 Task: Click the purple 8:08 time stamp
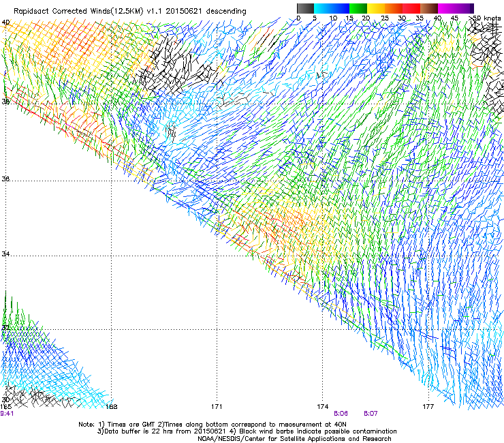341,414
